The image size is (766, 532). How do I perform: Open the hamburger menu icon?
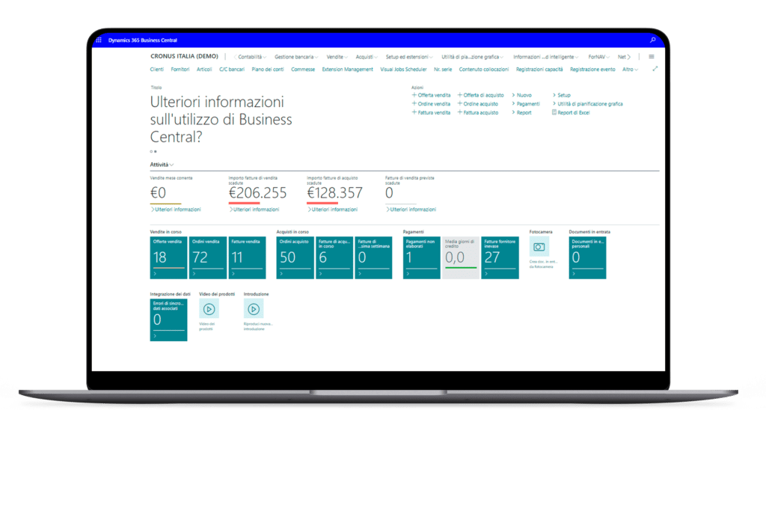[x=652, y=57]
